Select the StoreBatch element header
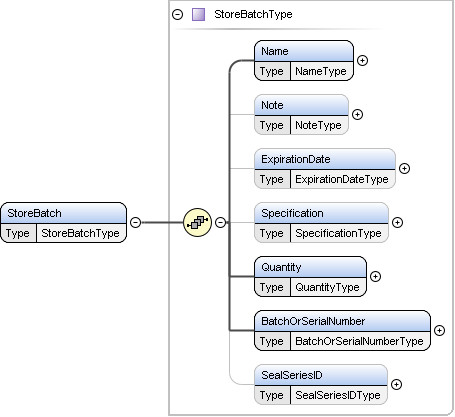 (63, 213)
